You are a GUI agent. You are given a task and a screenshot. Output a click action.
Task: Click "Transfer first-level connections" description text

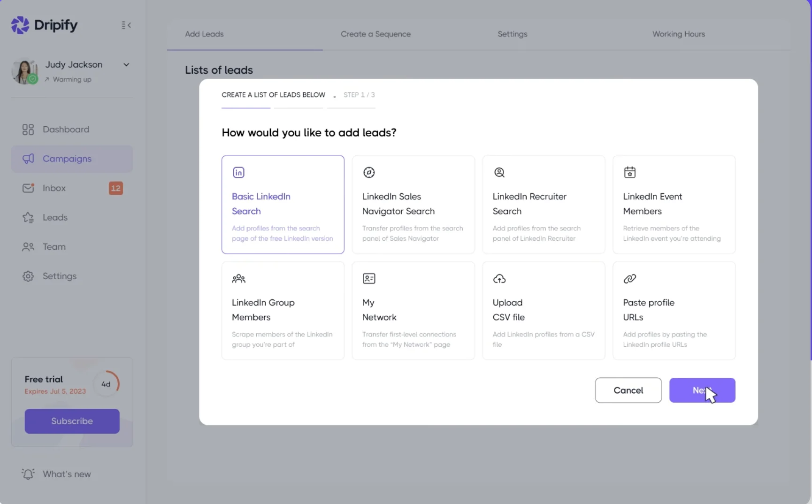(409, 339)
